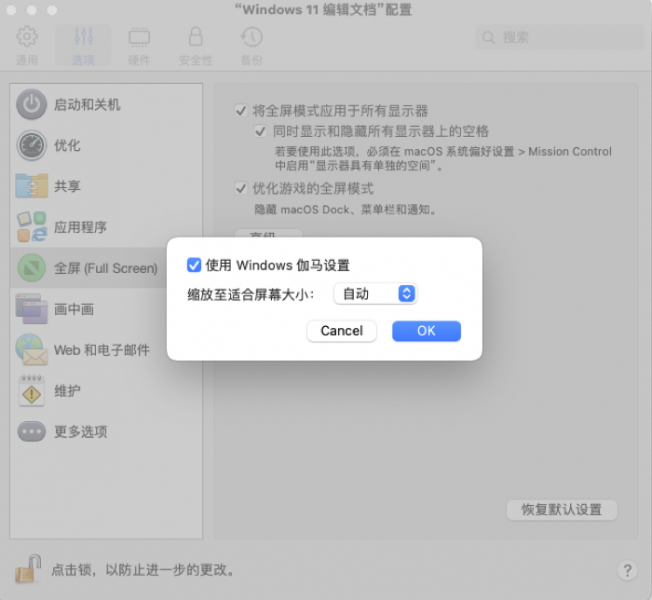Screen dimensions: 652x600
Task: Select 启动和关机 power icon in sidebar
Action: 31,104
